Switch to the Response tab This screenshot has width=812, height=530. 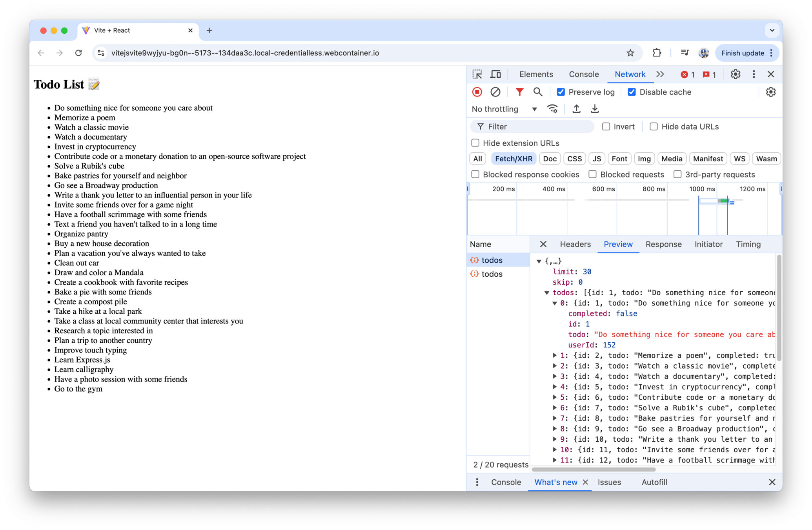pos(663,244)
